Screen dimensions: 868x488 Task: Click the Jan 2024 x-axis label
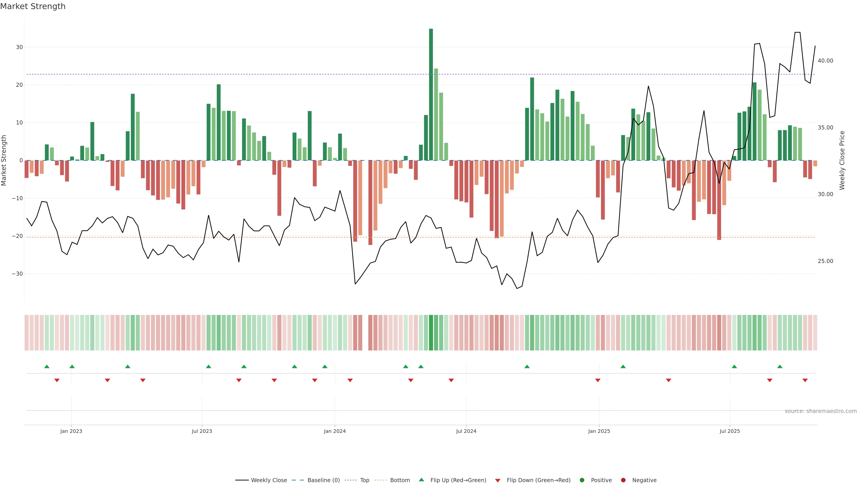[x=335, y=431]
